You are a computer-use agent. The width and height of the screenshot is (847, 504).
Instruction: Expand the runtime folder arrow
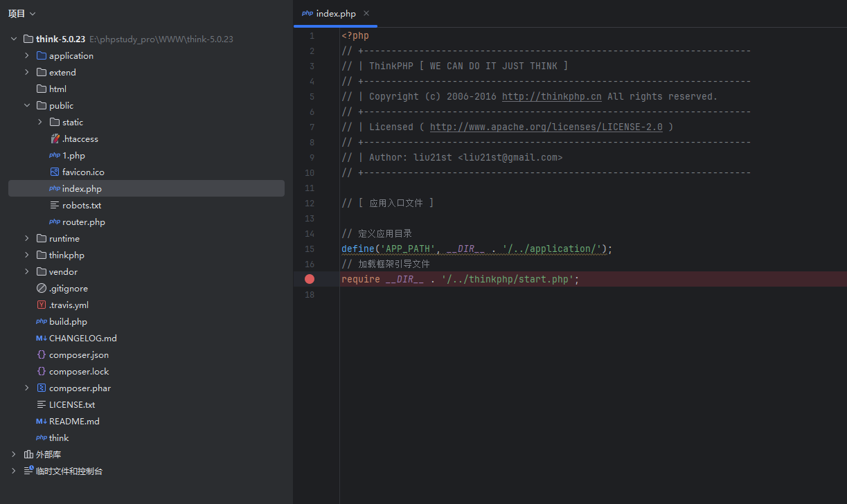click(27, 239)
